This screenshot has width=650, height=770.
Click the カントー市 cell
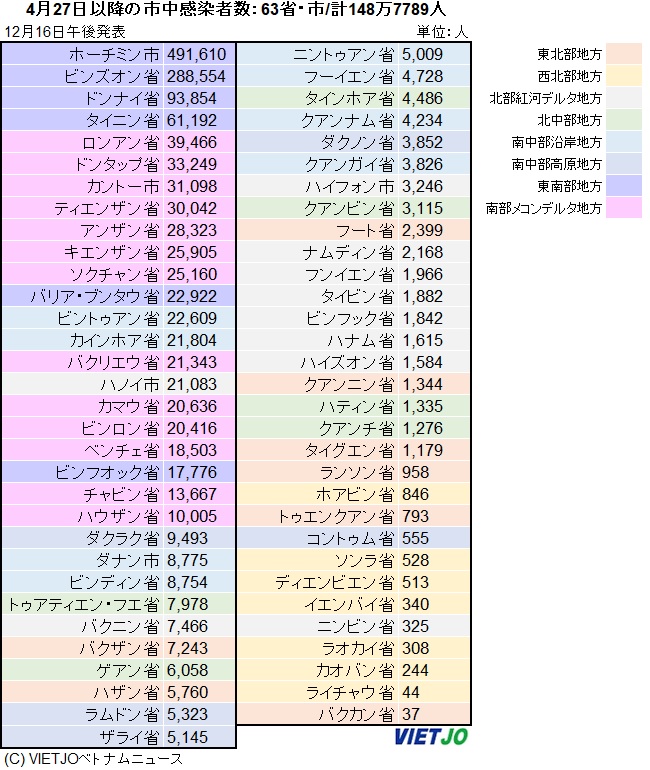123,187
